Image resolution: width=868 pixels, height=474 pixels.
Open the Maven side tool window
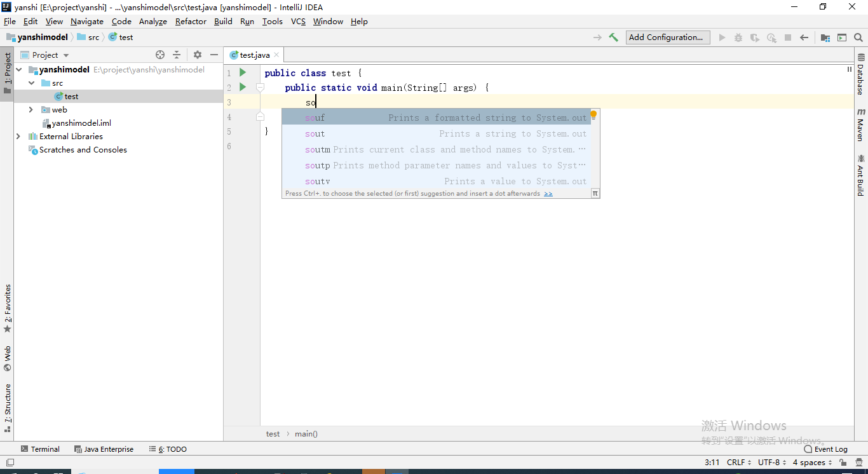tap(861, 125)
